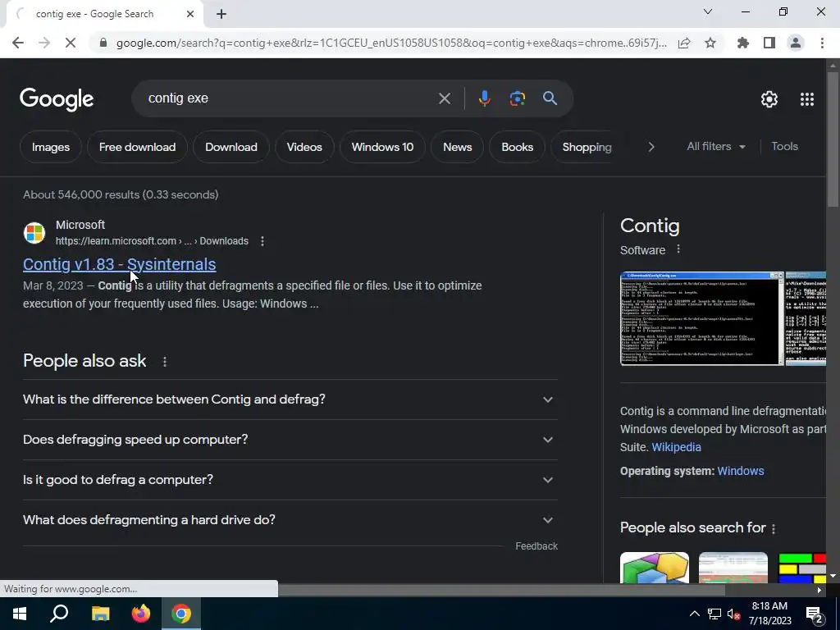Select the Download filter chip

(231, 147)
